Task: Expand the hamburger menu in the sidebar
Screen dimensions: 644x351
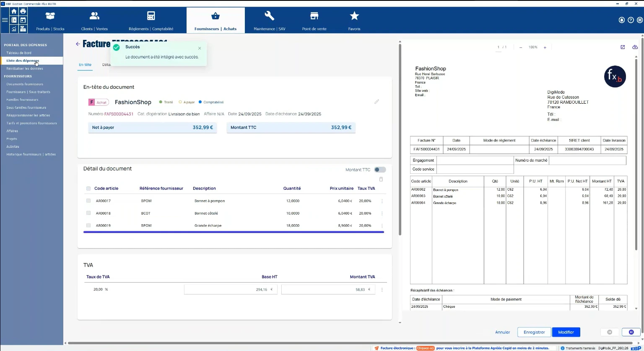Action: coord(5,20)
